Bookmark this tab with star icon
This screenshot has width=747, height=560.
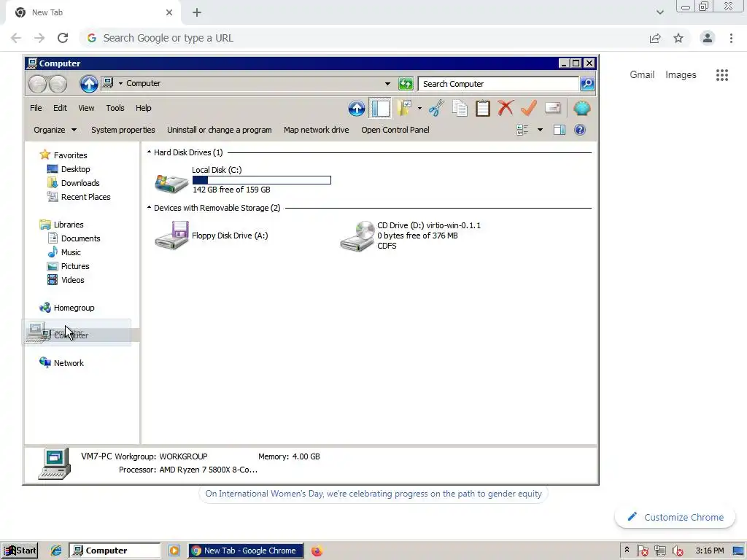678,38
